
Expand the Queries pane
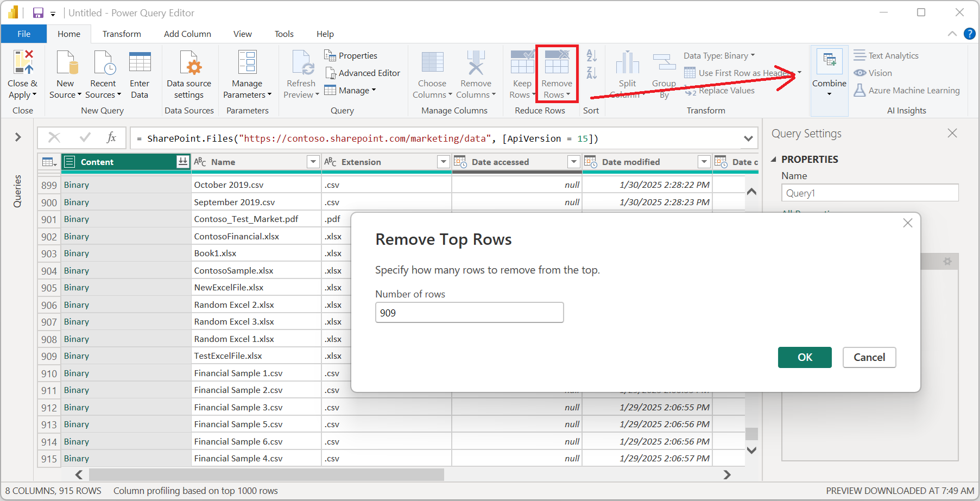pyautogui.click(x=18, y=137)
